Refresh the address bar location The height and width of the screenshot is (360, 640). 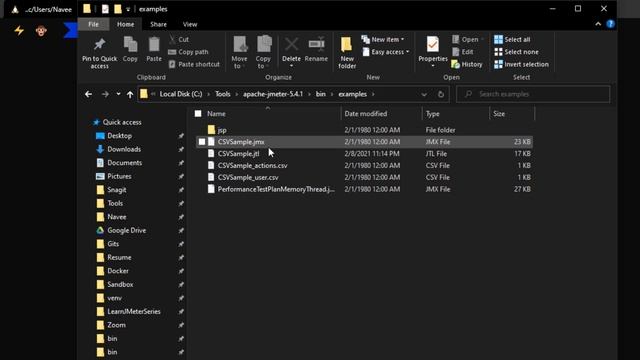441,94
